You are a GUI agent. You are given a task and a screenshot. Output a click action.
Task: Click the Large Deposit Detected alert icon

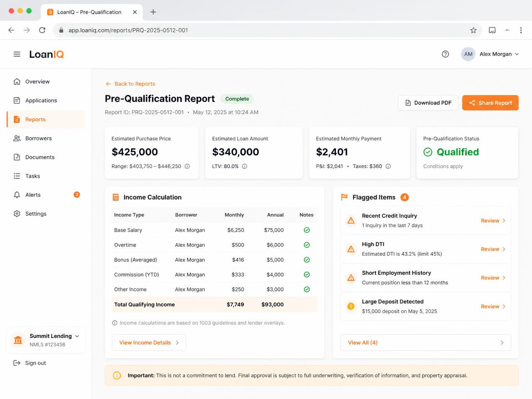(x=351, y=307)
